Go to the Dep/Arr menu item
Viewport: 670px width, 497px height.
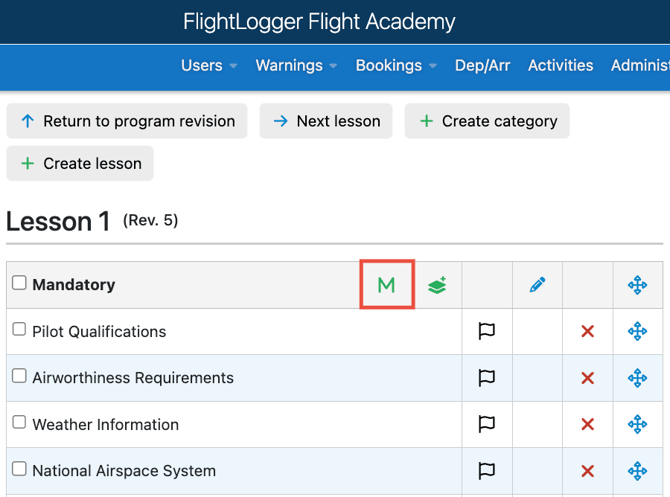482,65
